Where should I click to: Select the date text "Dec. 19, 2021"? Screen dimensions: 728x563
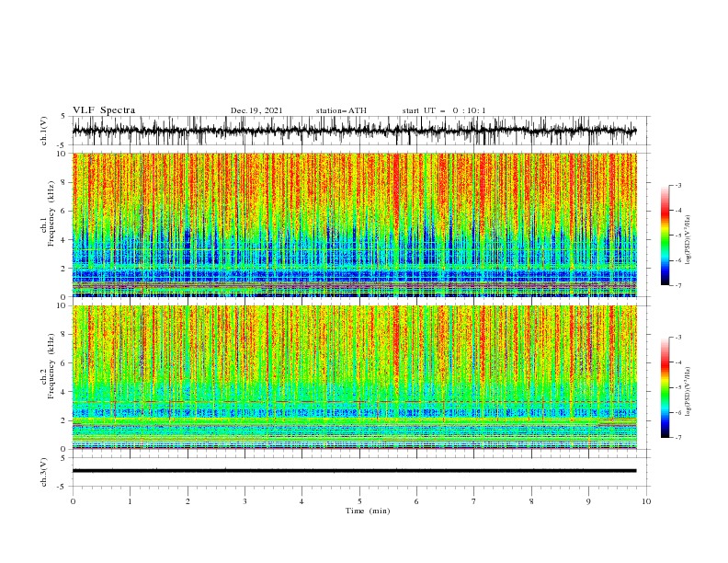point(256,110)
